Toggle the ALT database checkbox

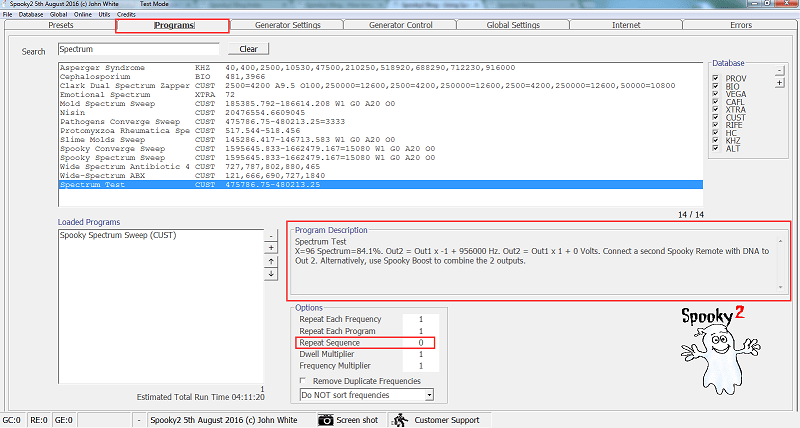tap(715, 148)
